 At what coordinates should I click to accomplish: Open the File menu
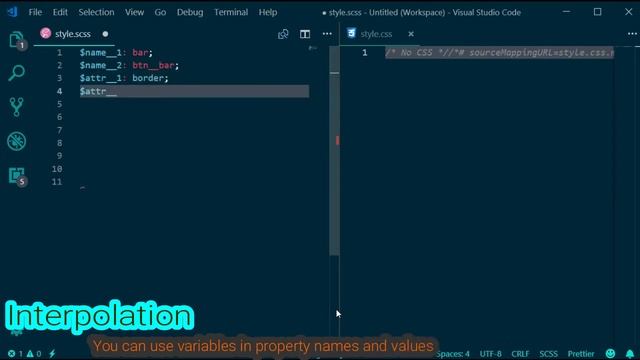click(x=35, y=12)
